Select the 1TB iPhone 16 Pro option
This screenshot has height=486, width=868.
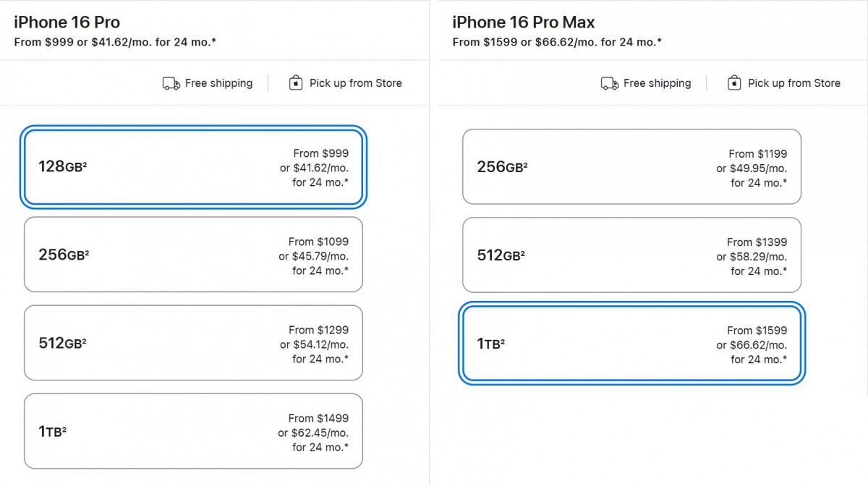193,431
